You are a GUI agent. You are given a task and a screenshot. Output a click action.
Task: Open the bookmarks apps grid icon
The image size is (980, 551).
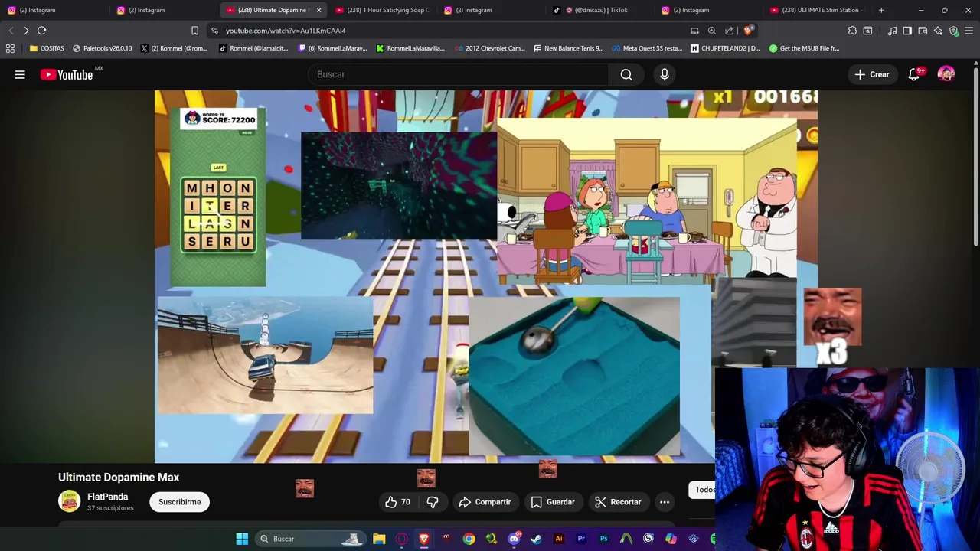pyautogui.click(x=10, y=48)
